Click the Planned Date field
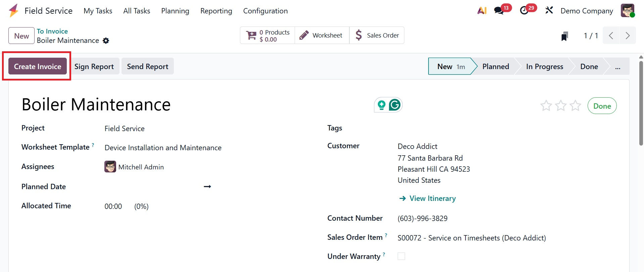Viewport: 644px width, 272px height. (x=151, y=187)
